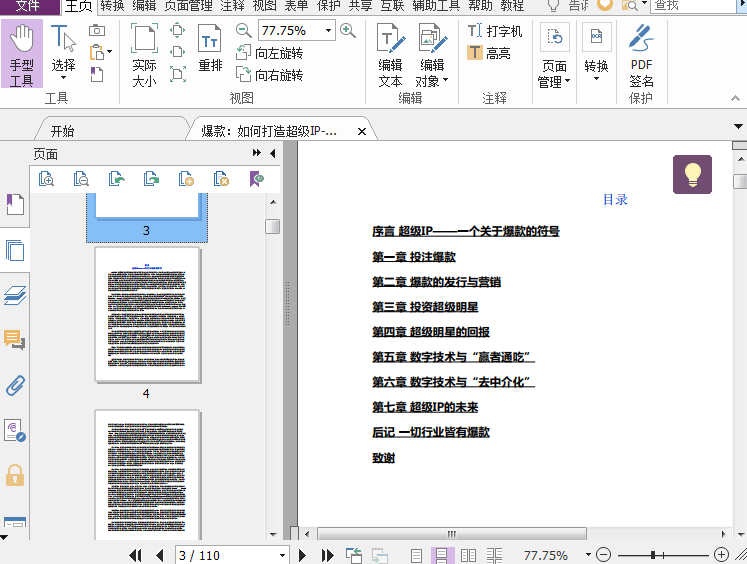
Task: Open link 后记 一切行业皆有爆款
Action: pos(431,432)
